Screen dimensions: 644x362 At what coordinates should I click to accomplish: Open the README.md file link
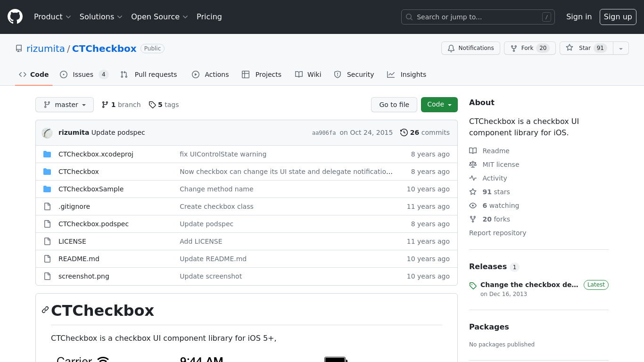coord(79,259)
